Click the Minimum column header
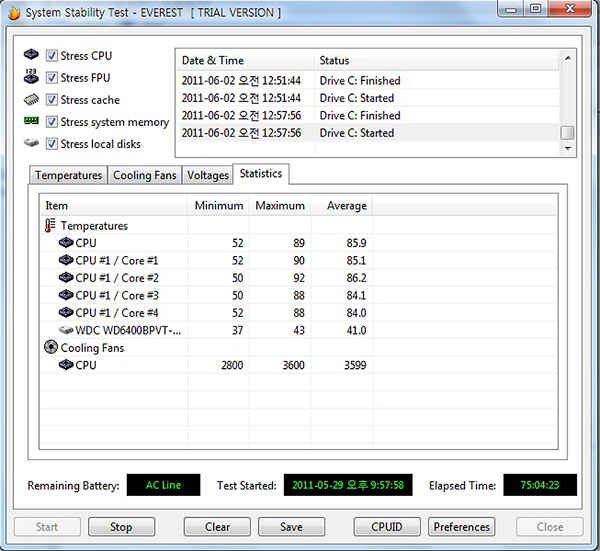600x551 pixels. pos(218,205)
